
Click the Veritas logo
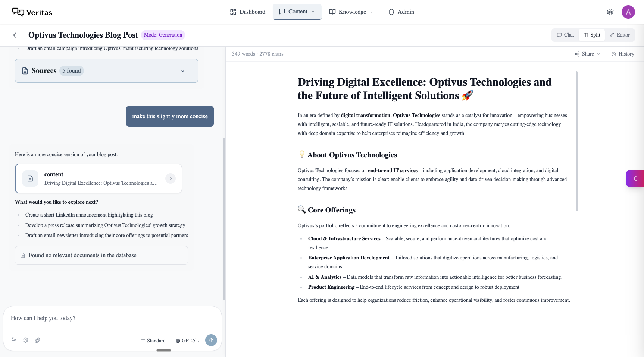click(32, 12)
